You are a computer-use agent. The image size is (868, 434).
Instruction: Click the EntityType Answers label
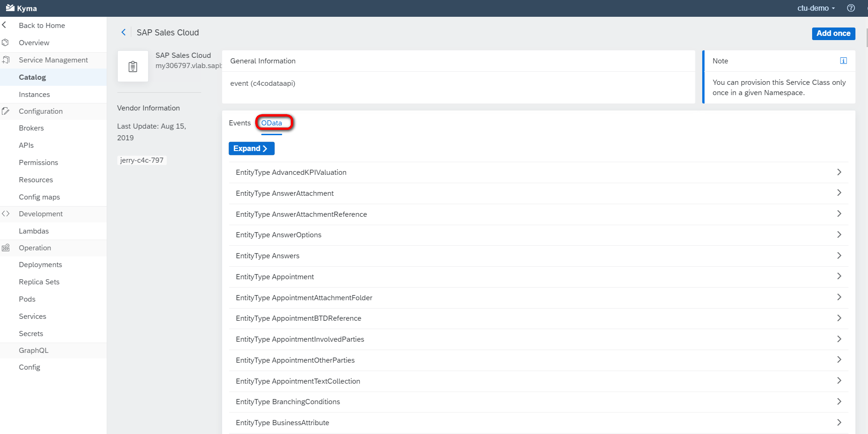click(x=268, y=255)
